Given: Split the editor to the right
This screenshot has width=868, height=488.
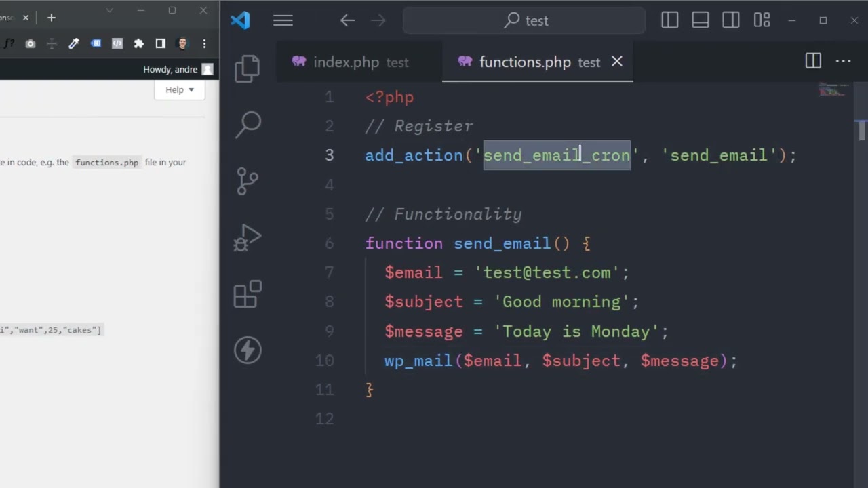Looking at the screenshot, I should (813, 61).
